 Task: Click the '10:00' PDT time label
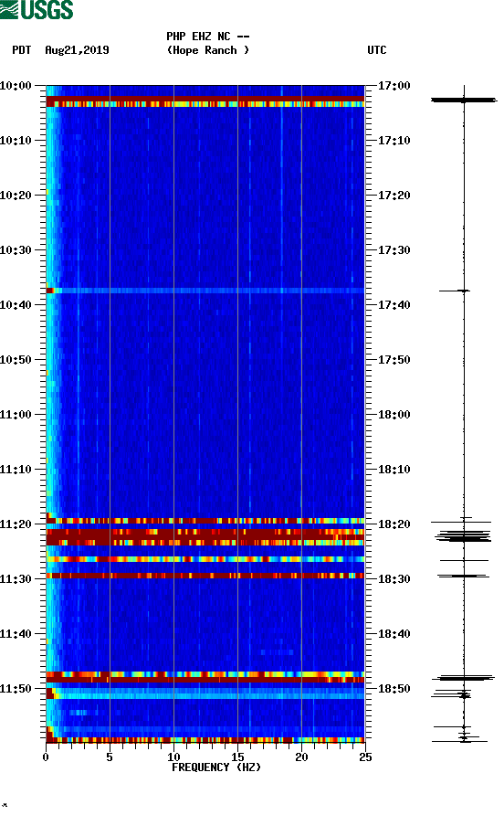(x=16, y=85)
